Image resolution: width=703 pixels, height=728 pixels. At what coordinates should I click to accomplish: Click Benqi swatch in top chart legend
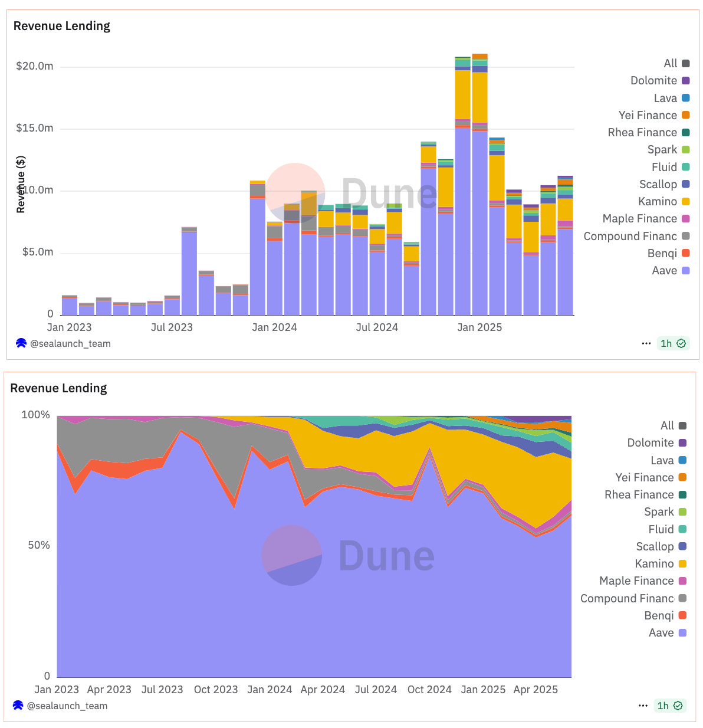pyautogui.click(x=686, y=253)
